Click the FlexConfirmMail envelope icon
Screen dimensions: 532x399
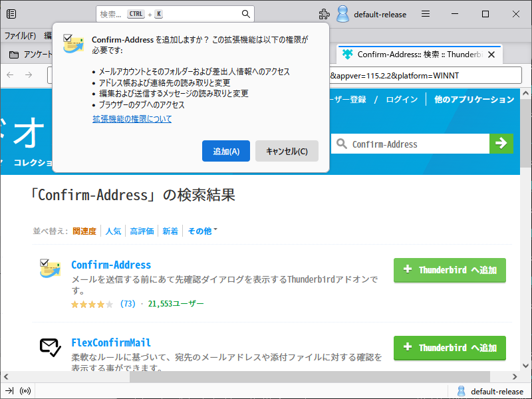click(x=51, y=347)
